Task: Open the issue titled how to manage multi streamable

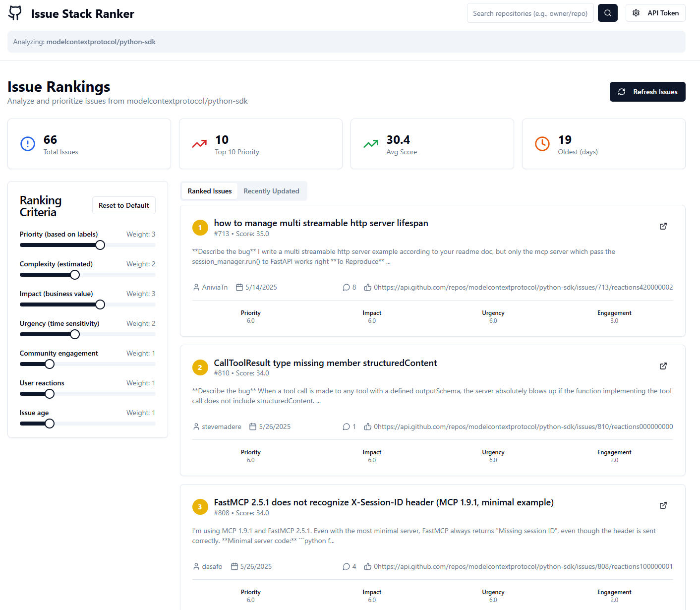Action: [x=321, y=224]
